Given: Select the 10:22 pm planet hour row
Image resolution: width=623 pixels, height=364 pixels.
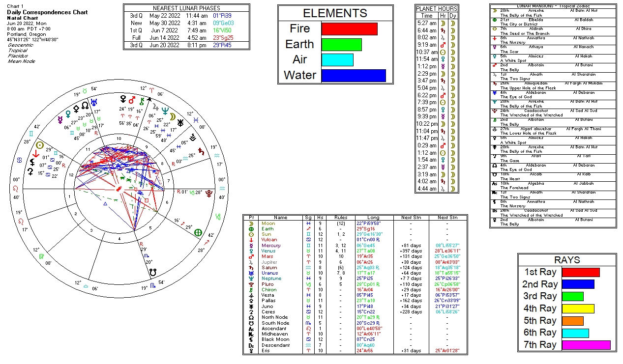Looking at the screenshot, I should click(x=437, y=124).
